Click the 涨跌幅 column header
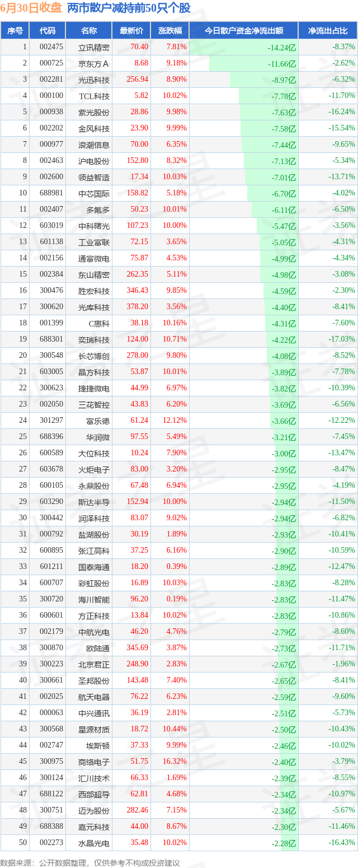This screenshot has height=868, width=358. (x=169, y=31)
